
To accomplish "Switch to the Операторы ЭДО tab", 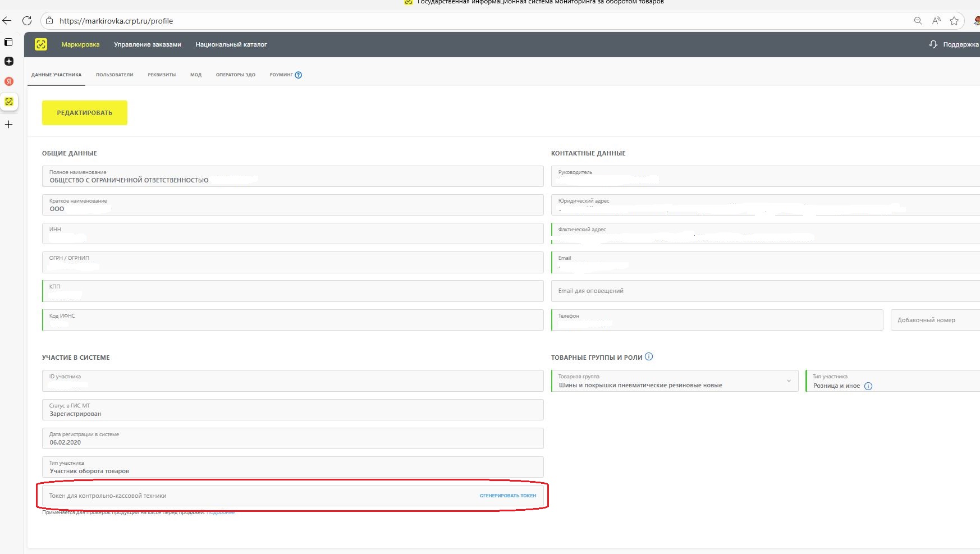I will point(236,75).
